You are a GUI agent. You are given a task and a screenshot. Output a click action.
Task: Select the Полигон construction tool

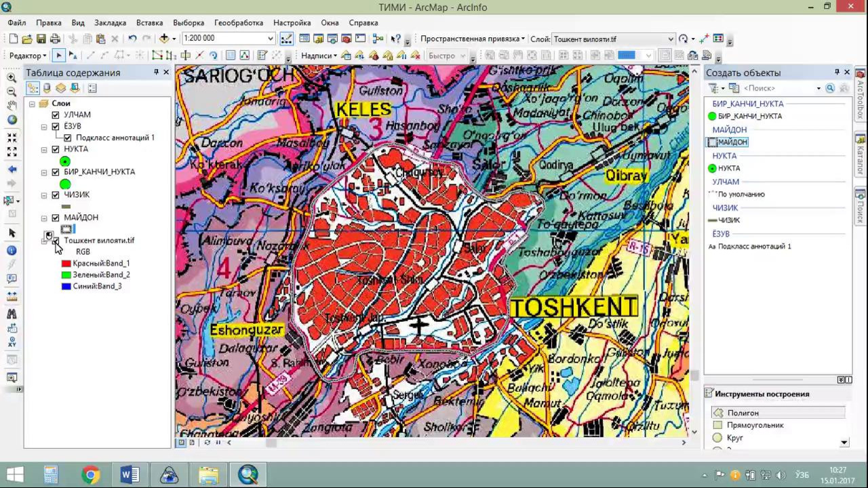[743, 413]
